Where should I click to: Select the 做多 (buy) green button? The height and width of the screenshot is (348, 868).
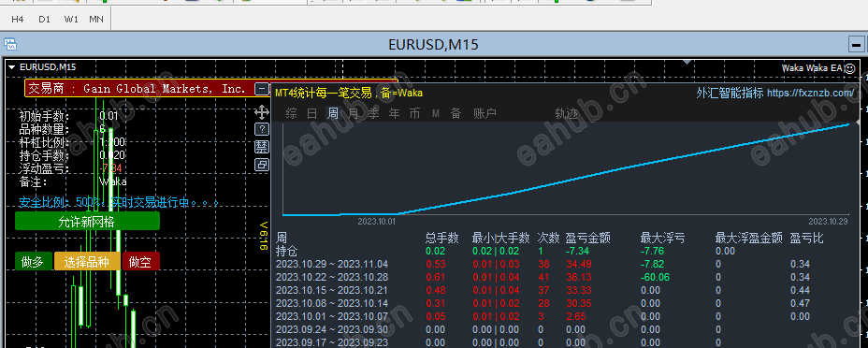[34, 261]
